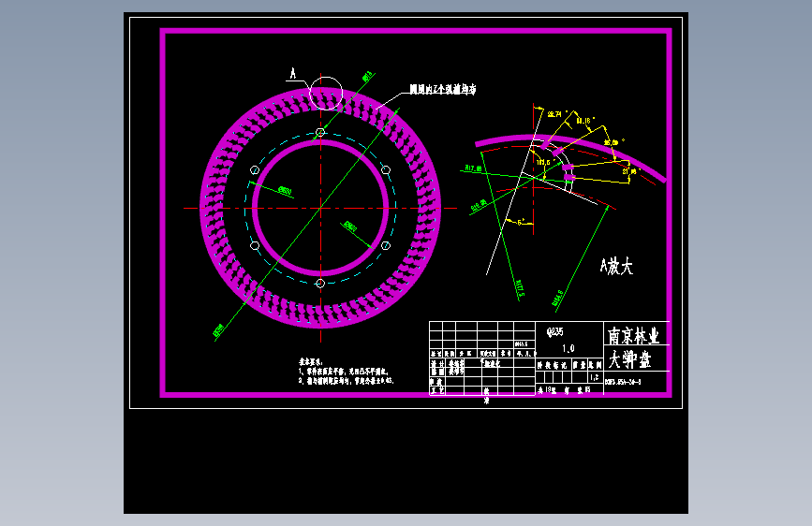
Task: Select the 'A放大' detail view label
Action: coord(616,267)
